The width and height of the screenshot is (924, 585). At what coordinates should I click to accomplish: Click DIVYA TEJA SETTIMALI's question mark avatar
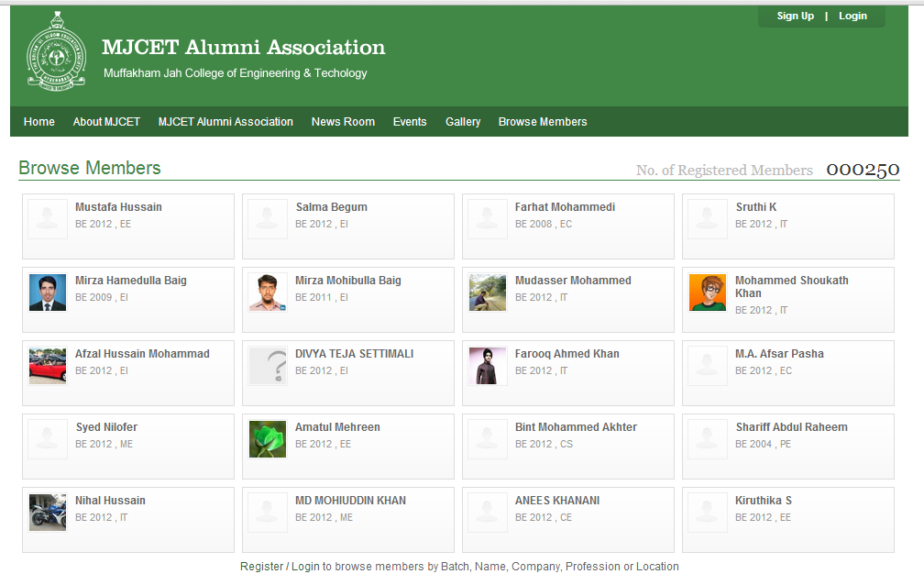tap(268, 366)
